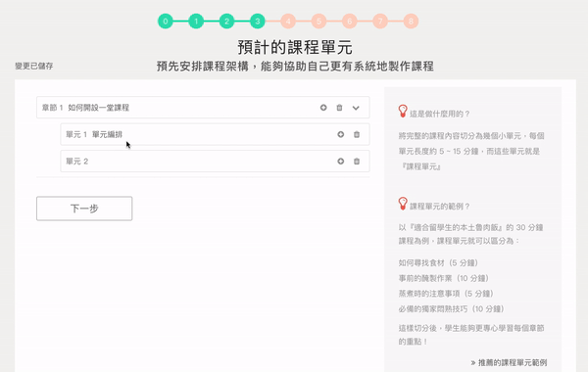Viewport: 588px width, 372px height.
Task: Click lightbulb icon beside 這是做什麼用的？
Action: 403,112
